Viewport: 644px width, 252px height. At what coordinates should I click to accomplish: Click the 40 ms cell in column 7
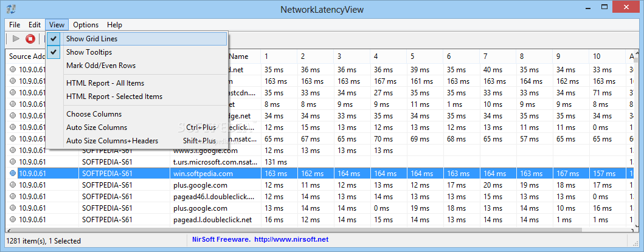(498, 70)
